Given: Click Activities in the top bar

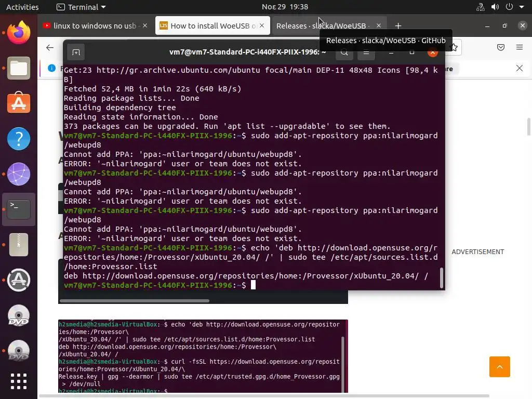Looking at the screenshot, I should (22, 7).
